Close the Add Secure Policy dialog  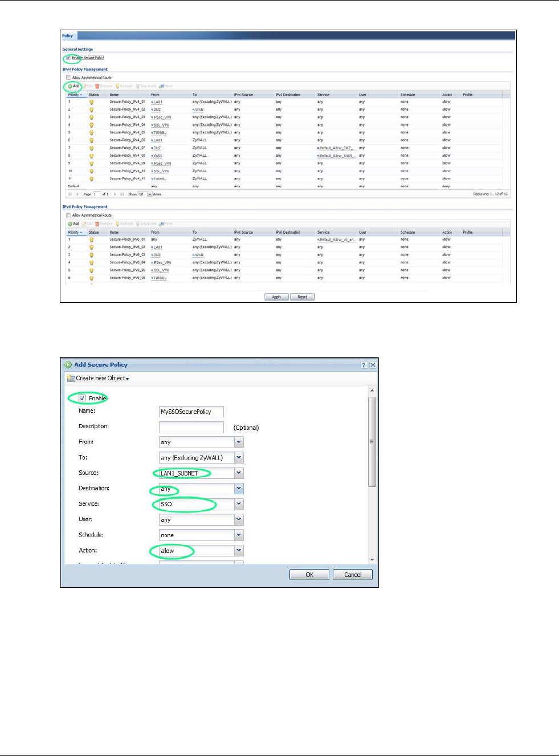tap(373, 365)
